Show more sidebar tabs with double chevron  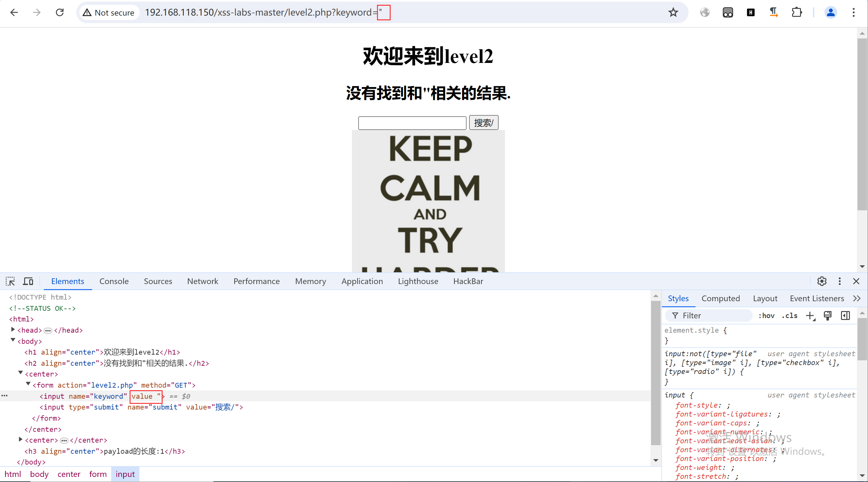pos(857,298)
